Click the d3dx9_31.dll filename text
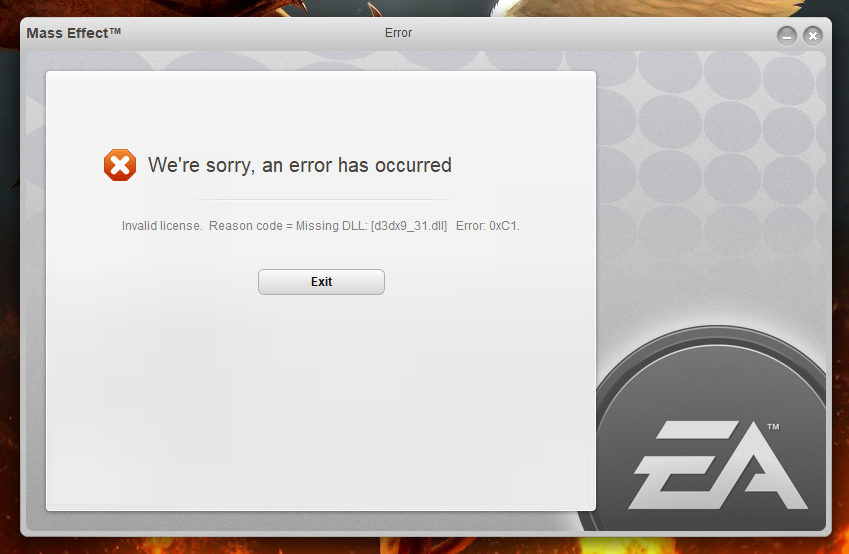The image size is (849, 554). coord(409,226)
